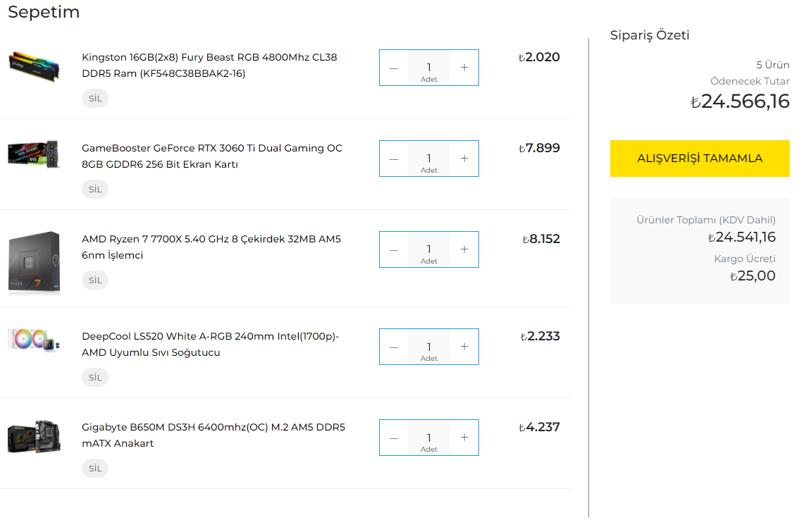Remove DeepCool LS520 cooler via SİL
This screenshot has height=532, width=799.
tap(95, 378)
